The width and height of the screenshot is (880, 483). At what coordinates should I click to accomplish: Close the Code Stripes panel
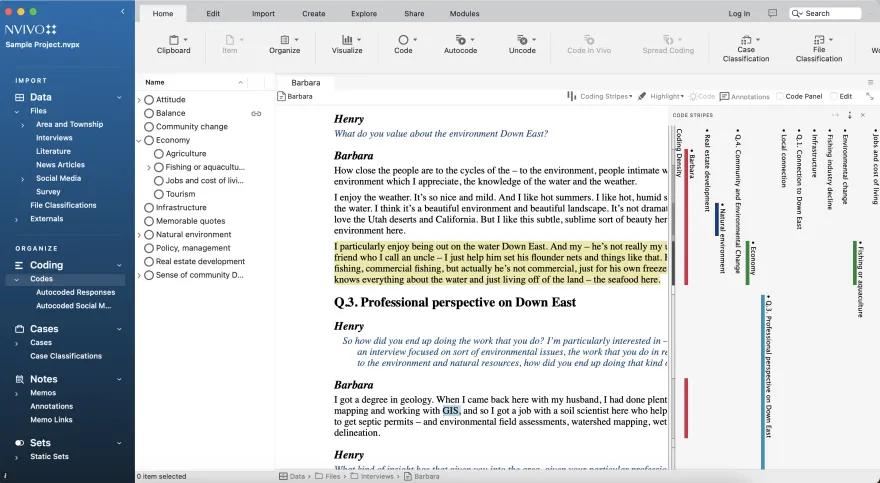[863, 115]
